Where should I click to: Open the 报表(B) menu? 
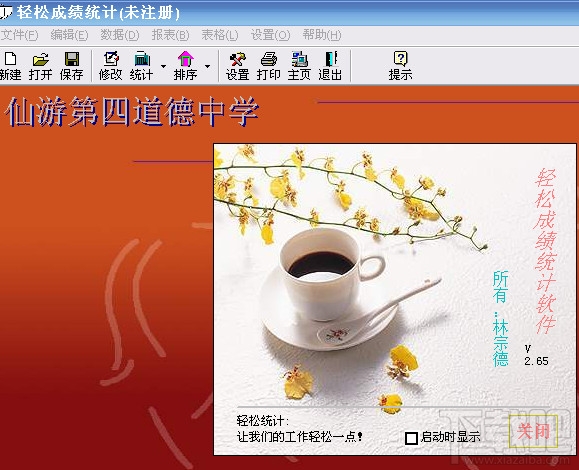170,35
